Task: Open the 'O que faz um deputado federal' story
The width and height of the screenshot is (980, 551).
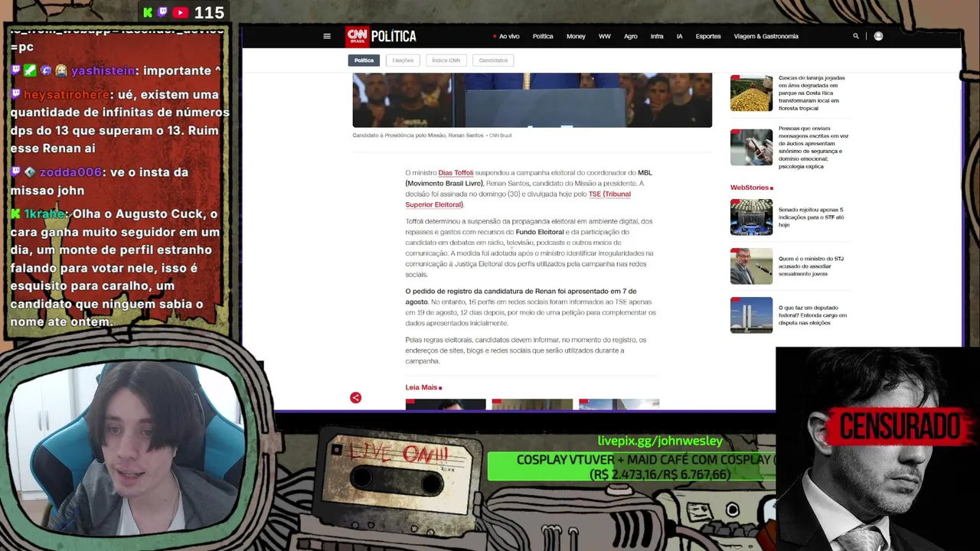Action: [812, 315]
